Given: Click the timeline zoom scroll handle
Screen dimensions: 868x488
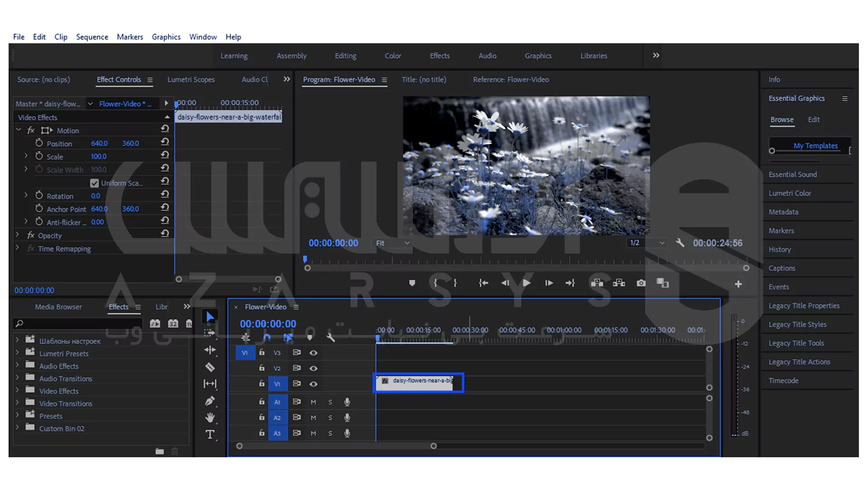Looking at the screenshot, I should (x=433, y=446).
